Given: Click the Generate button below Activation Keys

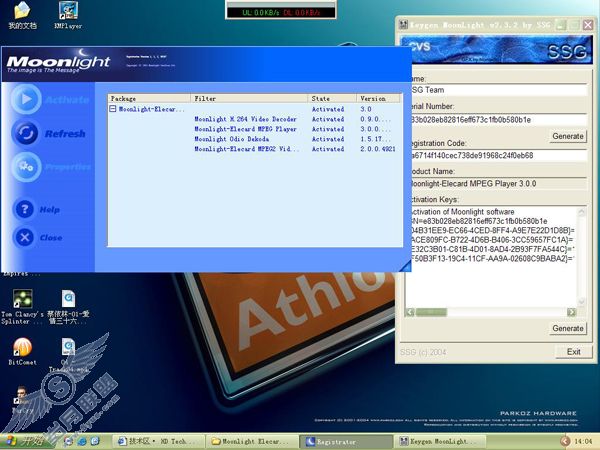Looking at the screenshot, I should coord(568,328).
